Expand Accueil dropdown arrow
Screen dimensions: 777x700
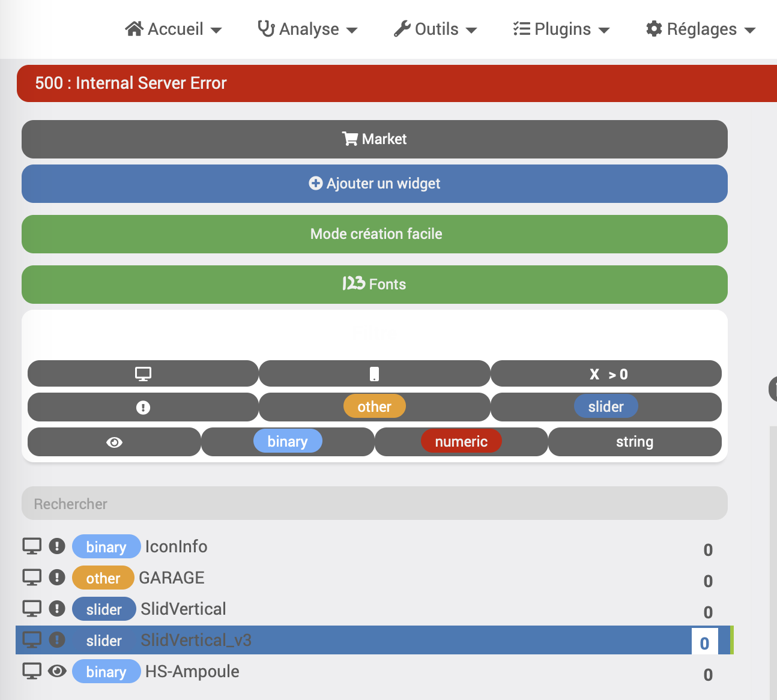pos(216,30)
